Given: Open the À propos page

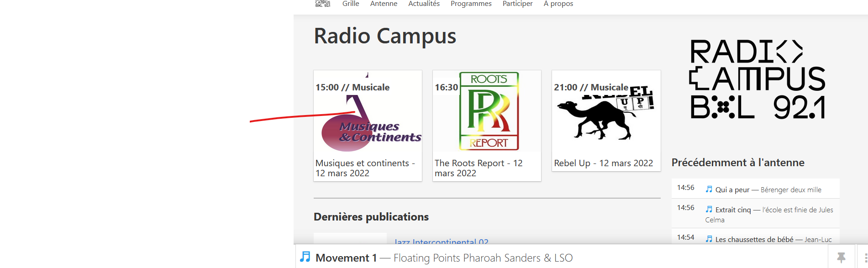Looking at the screenshot, I should click(x=558, y=4).
